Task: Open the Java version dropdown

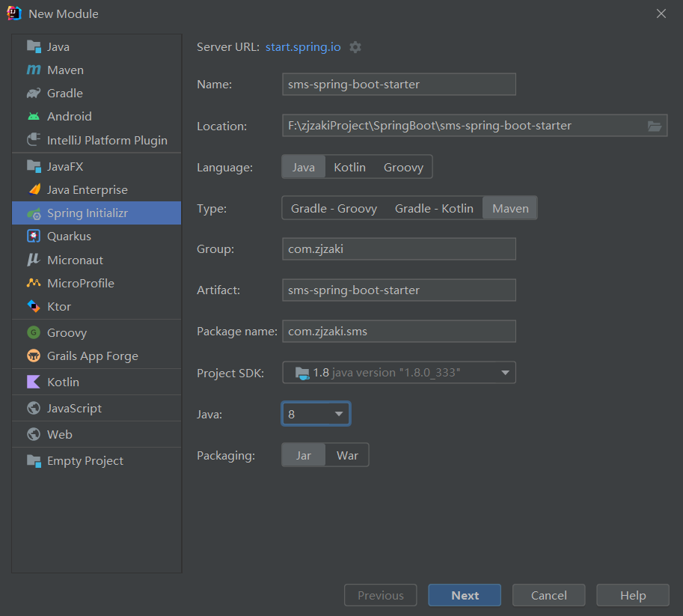Action: (x=316, y=414)
